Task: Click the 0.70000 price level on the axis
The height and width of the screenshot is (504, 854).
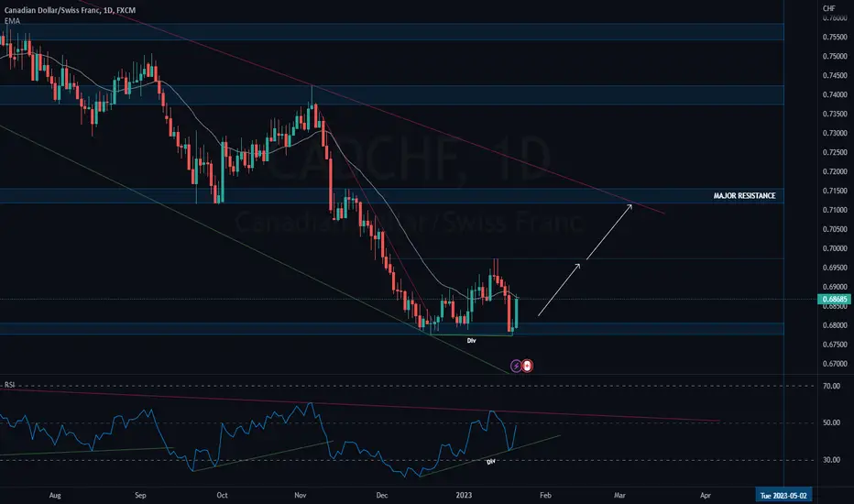Action: click(x=835, y=248)
